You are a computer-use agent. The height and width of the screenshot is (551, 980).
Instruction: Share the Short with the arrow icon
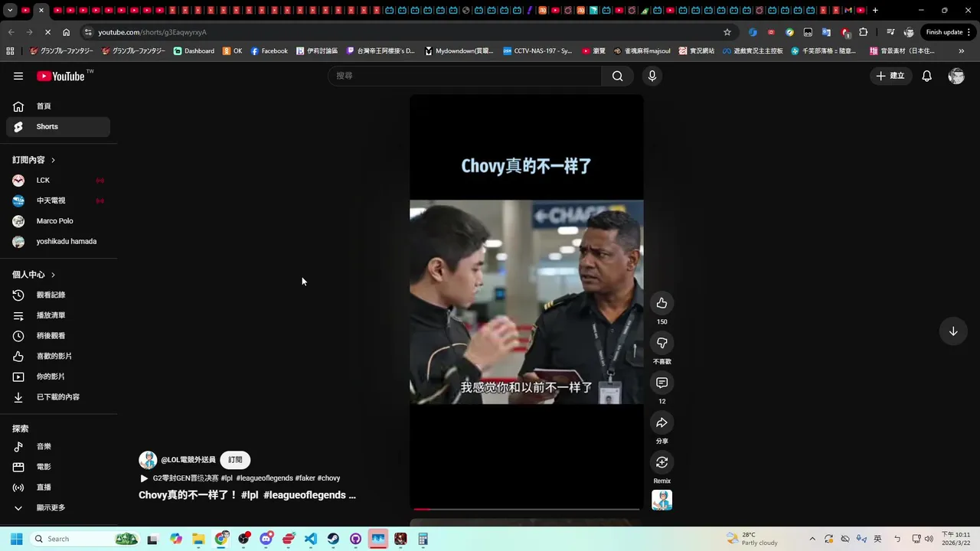(662, 422)
